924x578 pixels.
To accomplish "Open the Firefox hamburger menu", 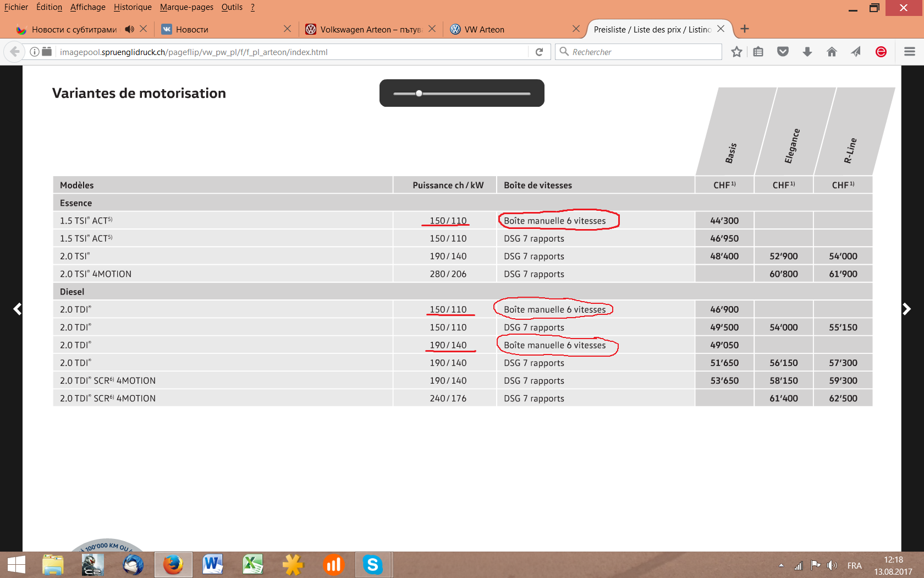I will 910,52.
